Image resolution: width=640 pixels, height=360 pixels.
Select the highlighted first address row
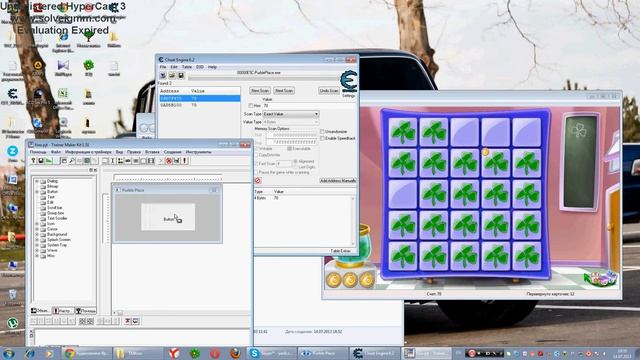tap(200, 98)
